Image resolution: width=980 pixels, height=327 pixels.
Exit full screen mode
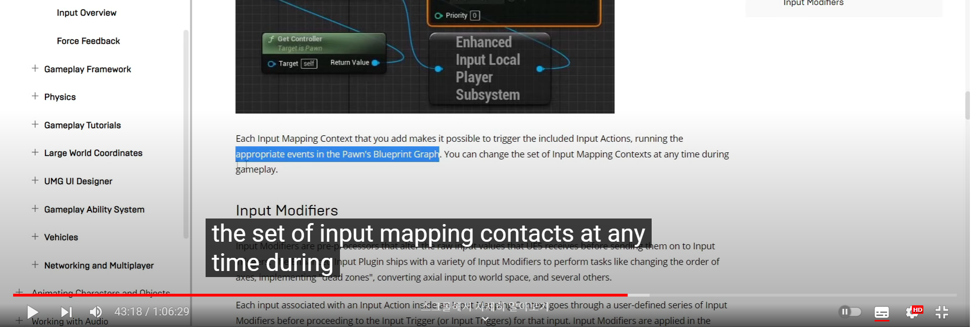tap(942, 312)
